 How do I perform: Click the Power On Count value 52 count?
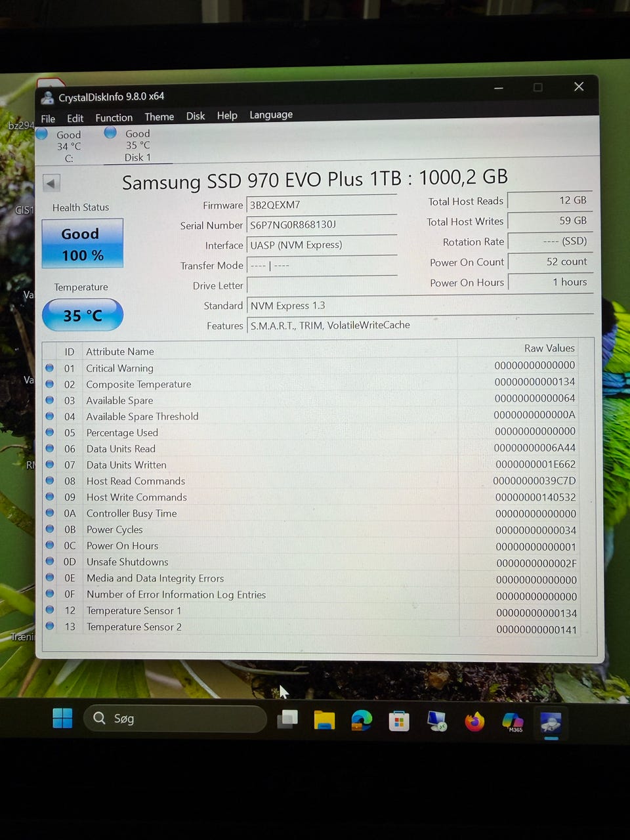[x=550, y=262]
